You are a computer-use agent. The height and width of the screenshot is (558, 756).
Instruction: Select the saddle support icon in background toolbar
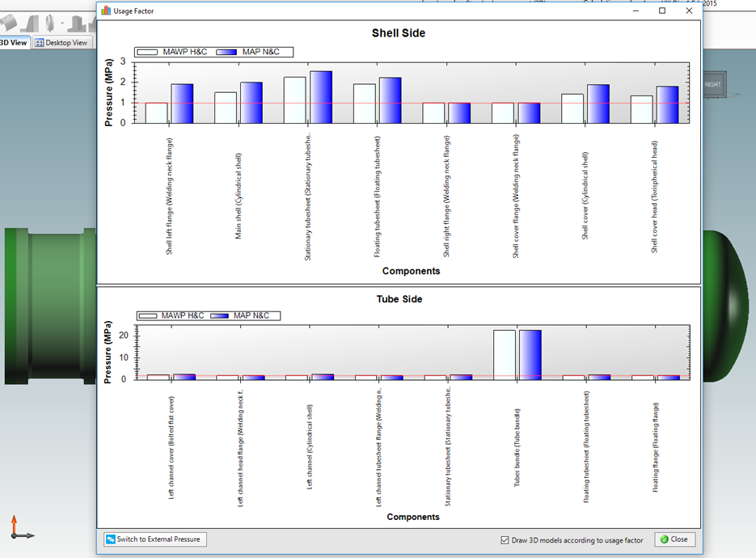78,23
